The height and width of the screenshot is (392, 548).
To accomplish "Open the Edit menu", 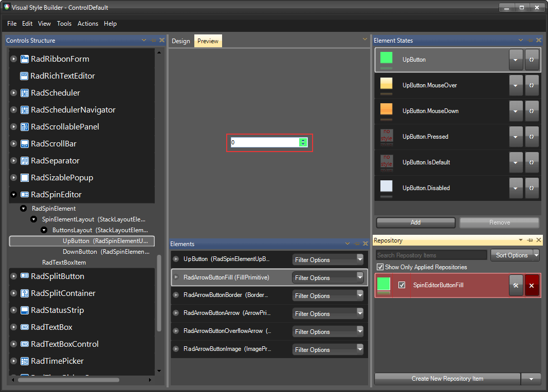I will [27, 24].
